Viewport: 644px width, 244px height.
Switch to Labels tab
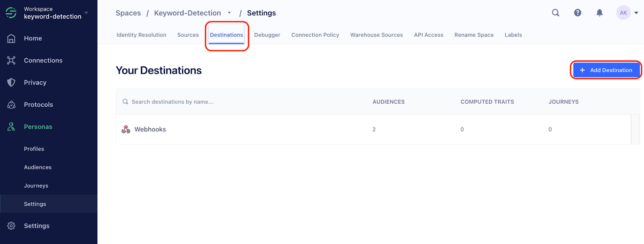[x=513, y=35]
